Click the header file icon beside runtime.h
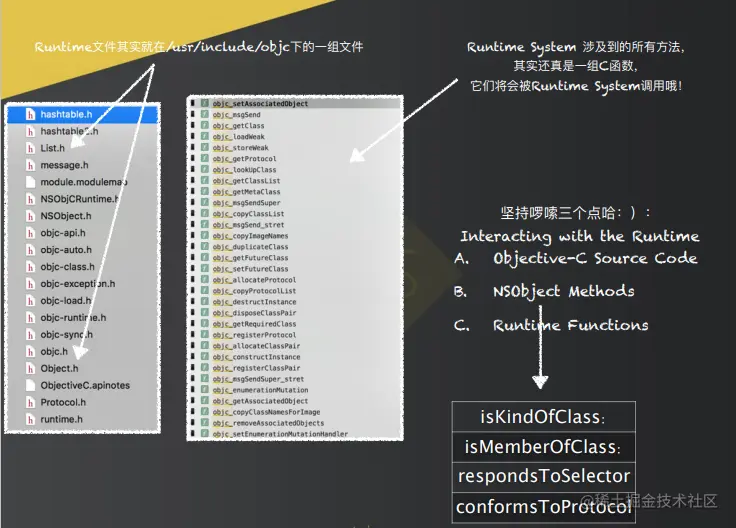Image resolution: width=736 pixels, height=528 pixels. 31,419
